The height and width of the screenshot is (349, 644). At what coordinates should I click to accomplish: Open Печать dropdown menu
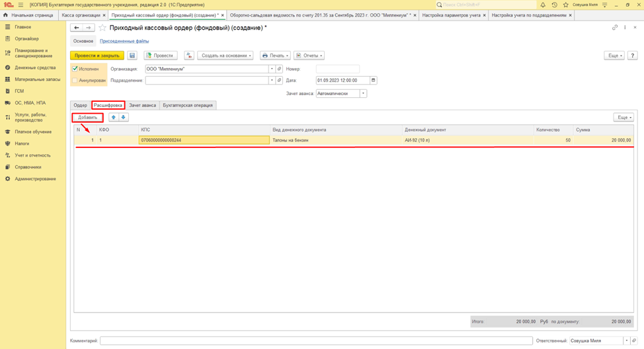275,56
